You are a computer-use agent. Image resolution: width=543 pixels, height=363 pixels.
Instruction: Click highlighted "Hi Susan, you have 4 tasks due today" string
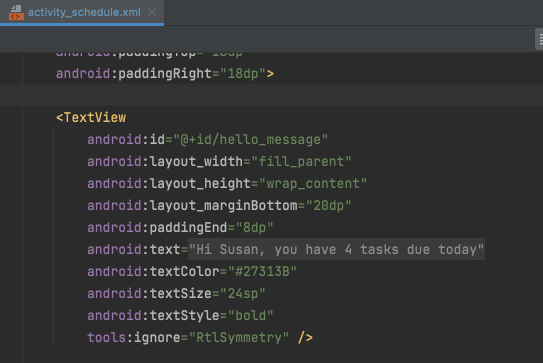coord(336,249)
